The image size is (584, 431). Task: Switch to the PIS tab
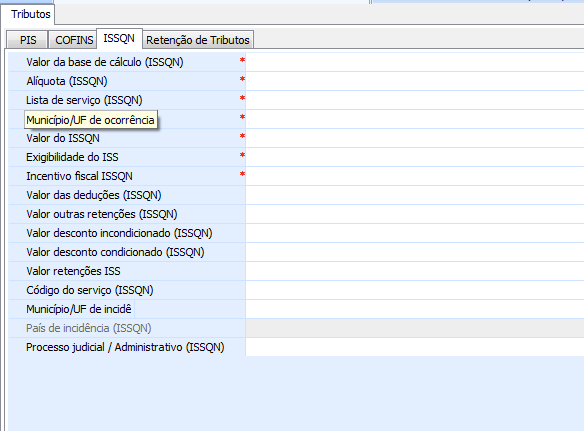27,40
